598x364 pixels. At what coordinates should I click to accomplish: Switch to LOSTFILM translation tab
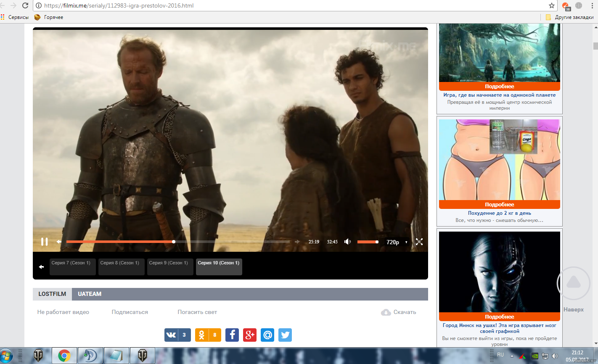pos(52,294)
